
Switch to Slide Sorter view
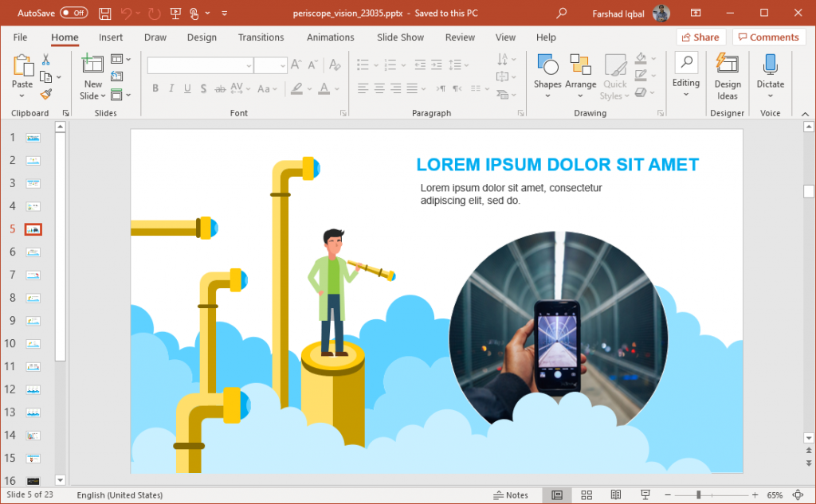pyautogui.click(x=586, y=494)
